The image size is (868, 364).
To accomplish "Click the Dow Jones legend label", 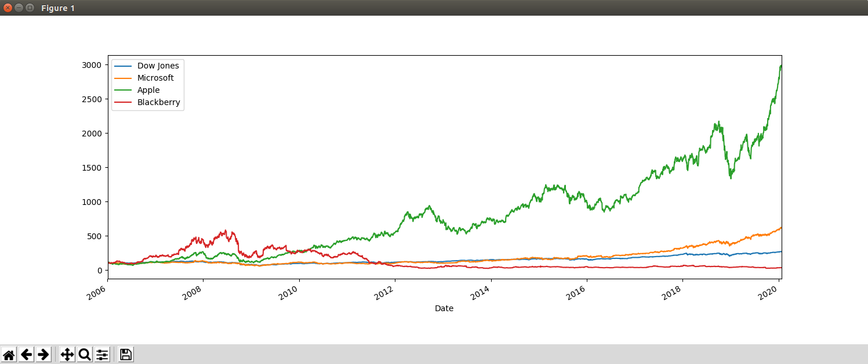I will tap(158, 66).
